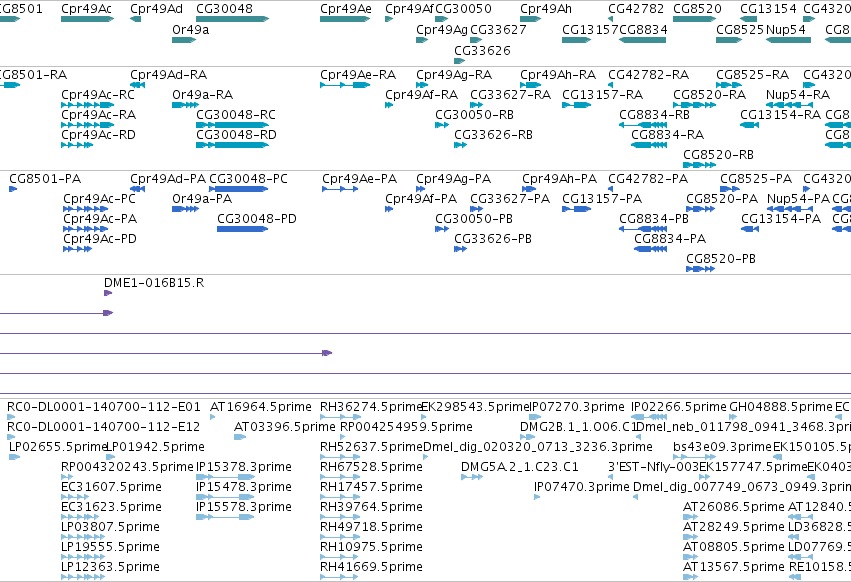Viewport: 851px width, 582px height.
Task: Select transcript CG8520-RB
Action: [719, 155]
